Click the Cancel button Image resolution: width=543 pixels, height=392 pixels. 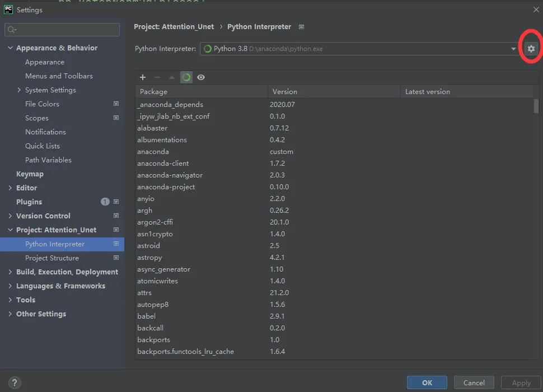pyautogui.click(x=474, y=382)
